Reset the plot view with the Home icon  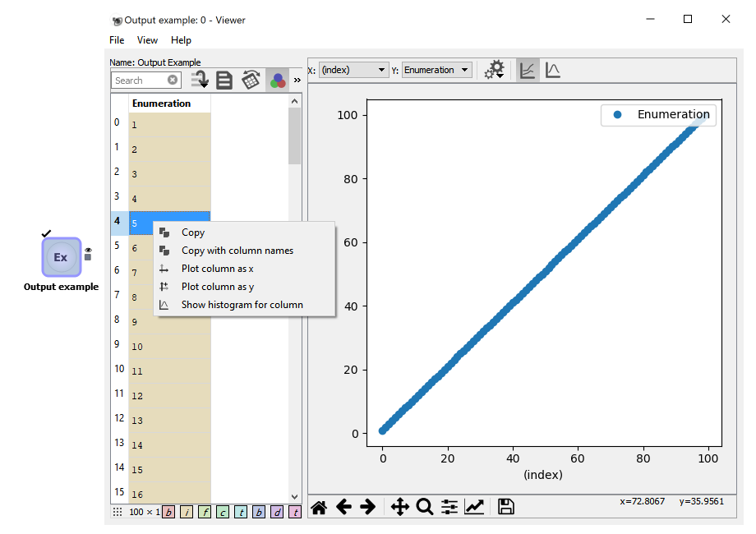[319, 507]
